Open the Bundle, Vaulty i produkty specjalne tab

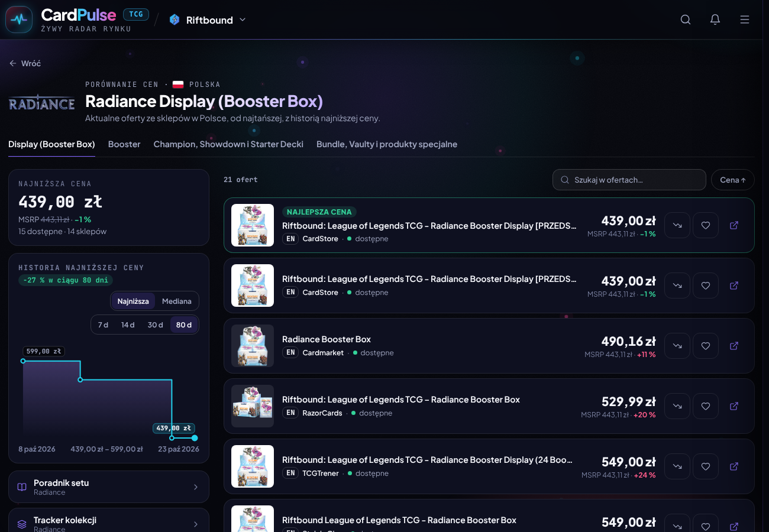(387, 144)
